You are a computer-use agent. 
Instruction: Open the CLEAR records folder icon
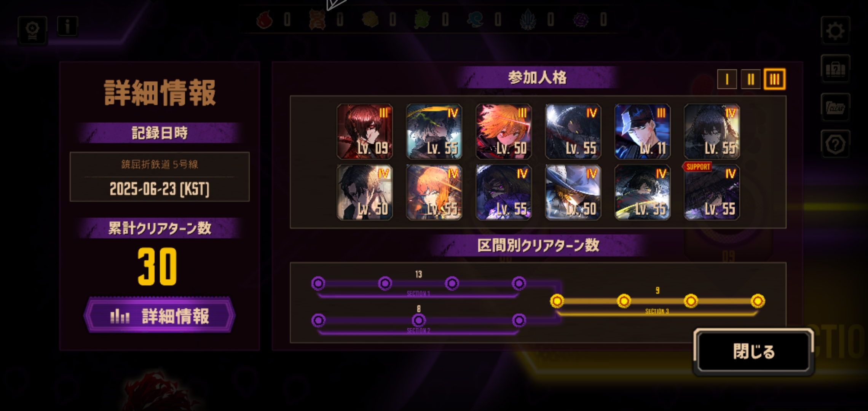(x=835, y=107)
